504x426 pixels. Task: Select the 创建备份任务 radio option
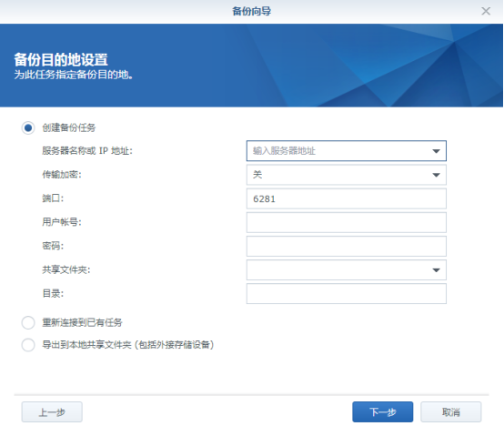pyautogui.click(x=28, y=128)
